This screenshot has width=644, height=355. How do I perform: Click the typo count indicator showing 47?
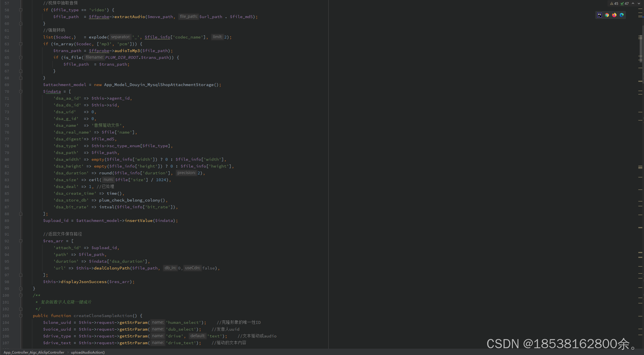point(624,4)
